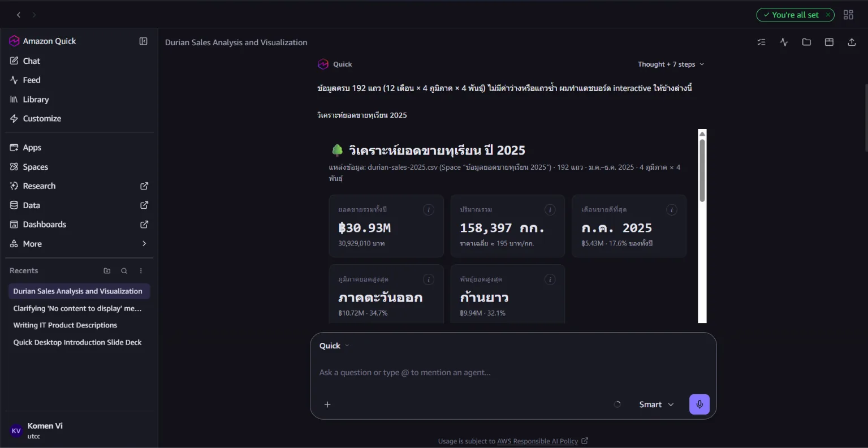Viewport: 868px width, 448px height.
Task: Open the calendar panel icon in header
Action: (829, 42)
